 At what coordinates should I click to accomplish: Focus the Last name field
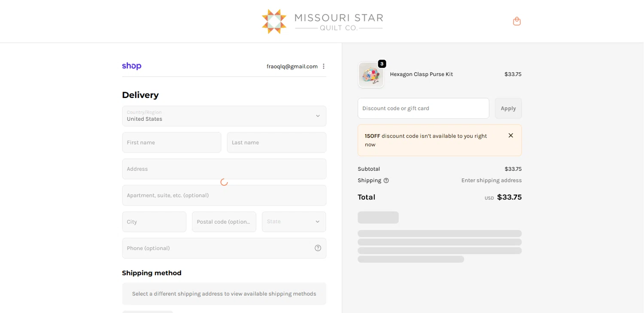coord(276,142)
